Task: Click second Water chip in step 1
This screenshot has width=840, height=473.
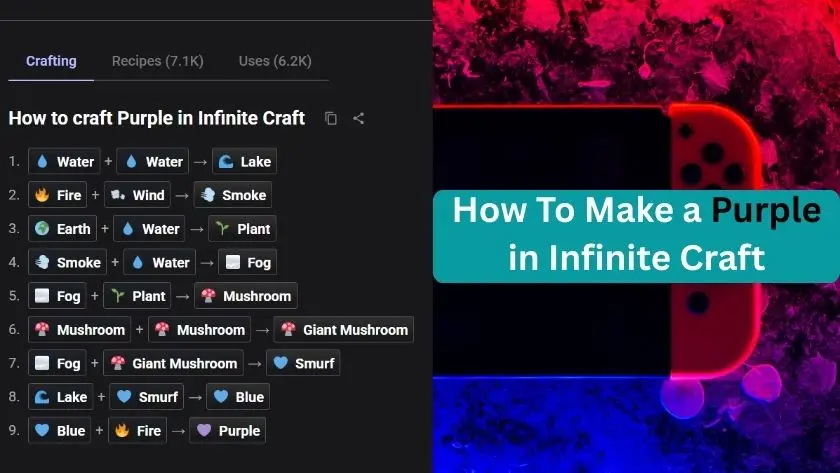Action: [x=153, y=161]
